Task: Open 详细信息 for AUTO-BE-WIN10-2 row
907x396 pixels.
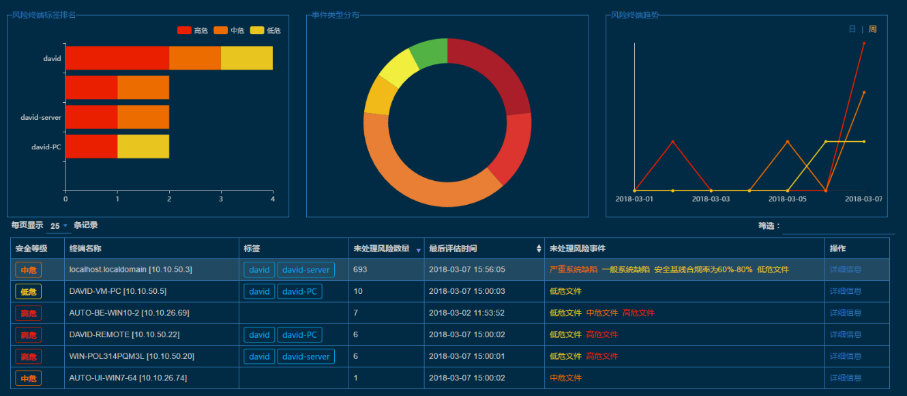Action: point(845,313)
